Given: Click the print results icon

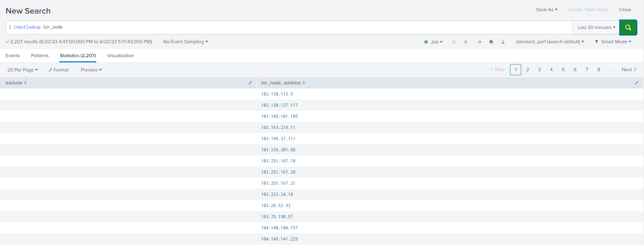Looking at the screenshot, I should click(x=491, y=42).
